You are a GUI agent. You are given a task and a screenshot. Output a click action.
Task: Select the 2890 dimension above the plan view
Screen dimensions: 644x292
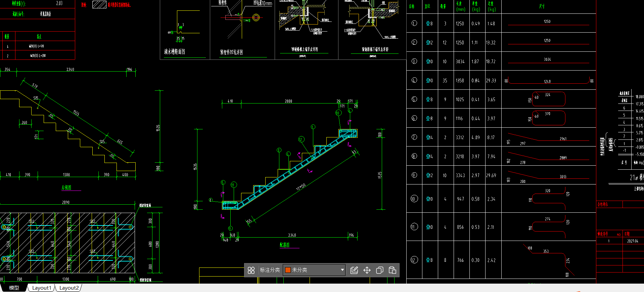[x=66, y=202]
